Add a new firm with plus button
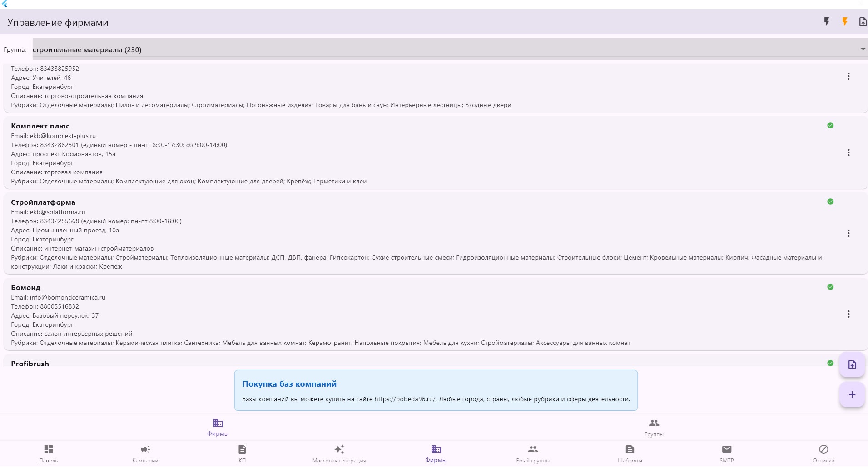Viewport: 868px width, 467px height. [x=852, y=394]
